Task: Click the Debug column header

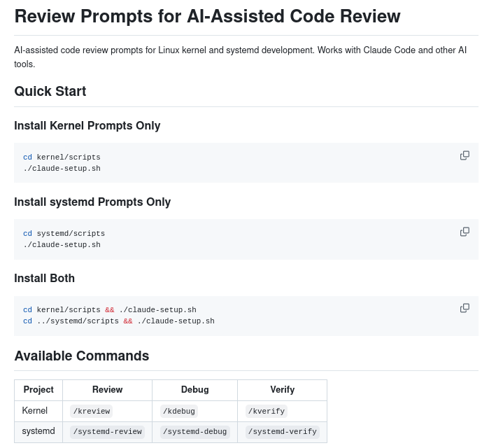Action: 194,390
